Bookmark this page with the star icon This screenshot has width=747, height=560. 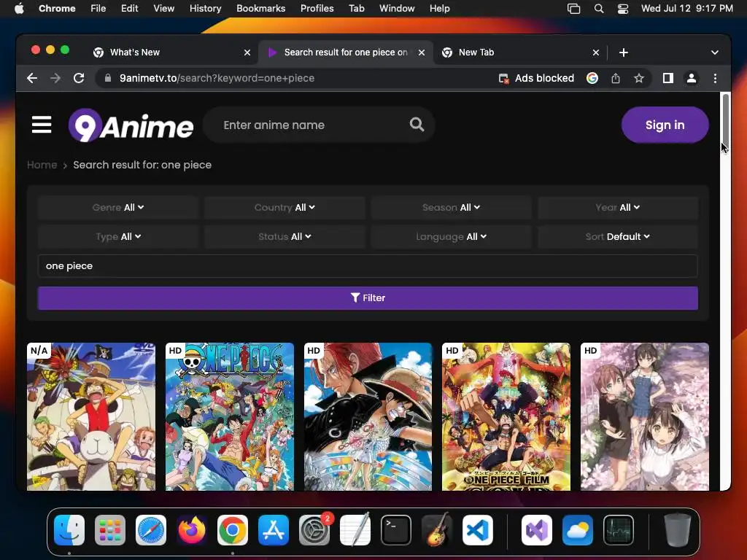(x=639, y=78)
